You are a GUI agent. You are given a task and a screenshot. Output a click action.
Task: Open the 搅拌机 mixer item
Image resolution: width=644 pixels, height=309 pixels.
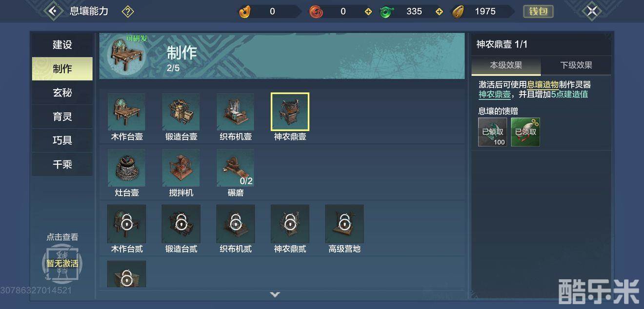181,168
